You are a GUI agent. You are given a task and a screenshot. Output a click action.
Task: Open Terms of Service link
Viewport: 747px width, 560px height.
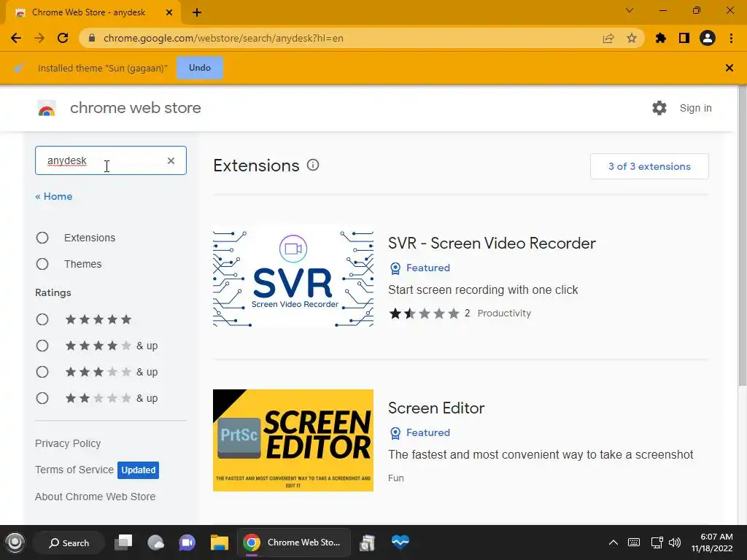pos(74,470)
